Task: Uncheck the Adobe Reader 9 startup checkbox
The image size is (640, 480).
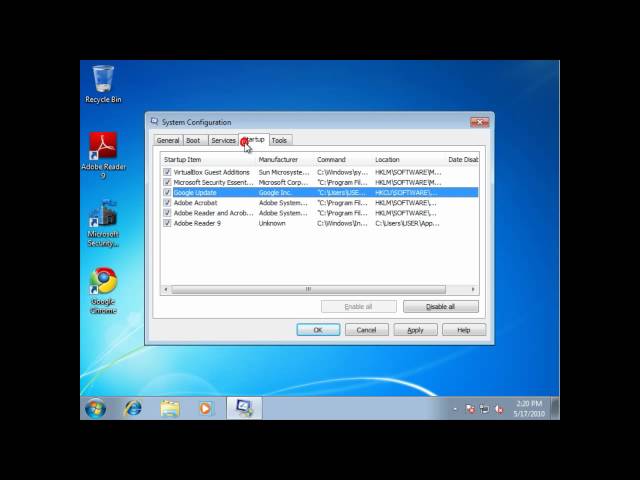Action: pos(167,223)
